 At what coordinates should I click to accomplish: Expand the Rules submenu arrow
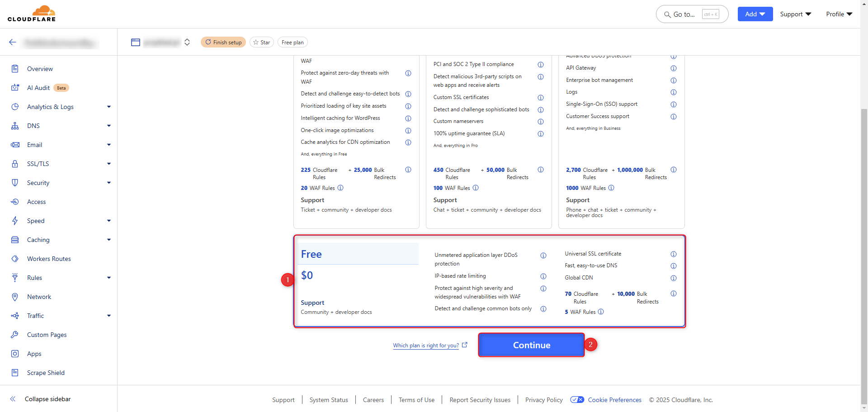109,278
